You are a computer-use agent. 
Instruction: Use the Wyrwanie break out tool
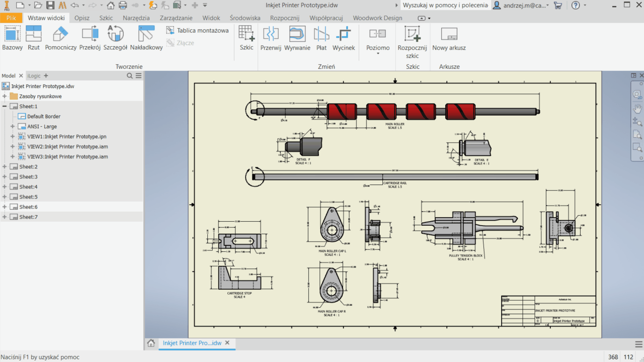[x=297, y=38]
